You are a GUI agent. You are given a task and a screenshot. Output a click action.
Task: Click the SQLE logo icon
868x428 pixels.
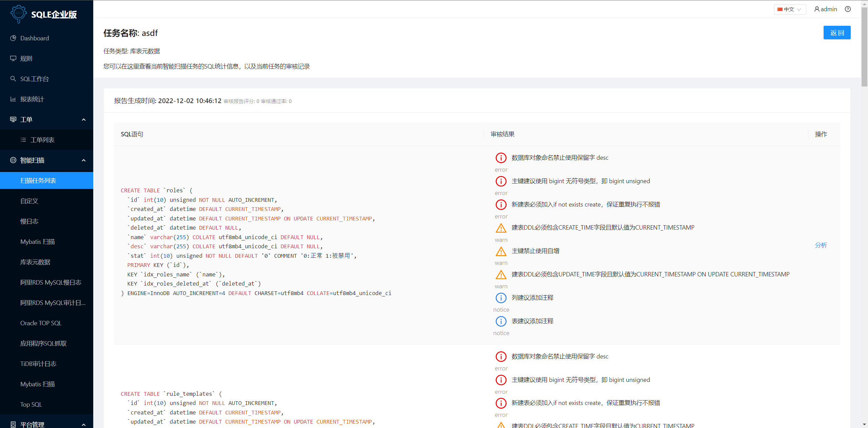click(18, 14)
